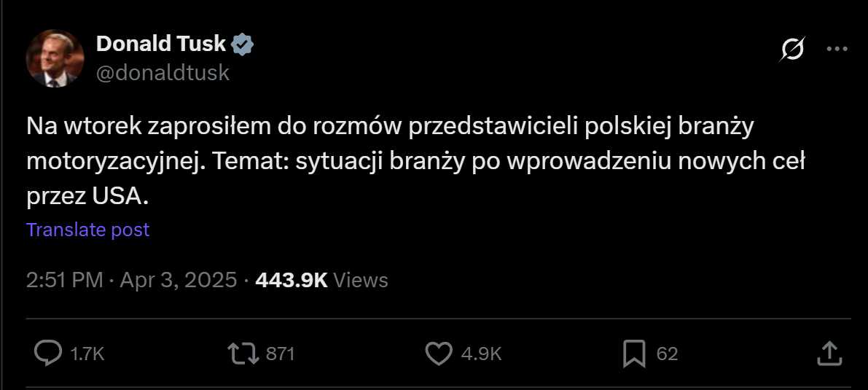Screen dimensions: 868x390
Task: Click the 62 bookmarks count
Action: [667, 354]
